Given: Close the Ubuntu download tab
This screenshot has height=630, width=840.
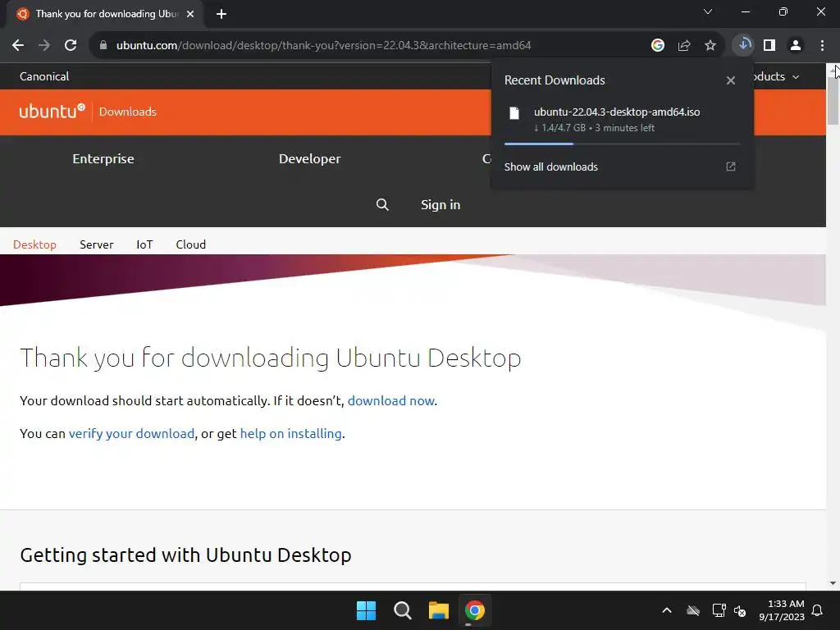Looking at the screenshot, I should pyautogui.click(x=190, y=14).
